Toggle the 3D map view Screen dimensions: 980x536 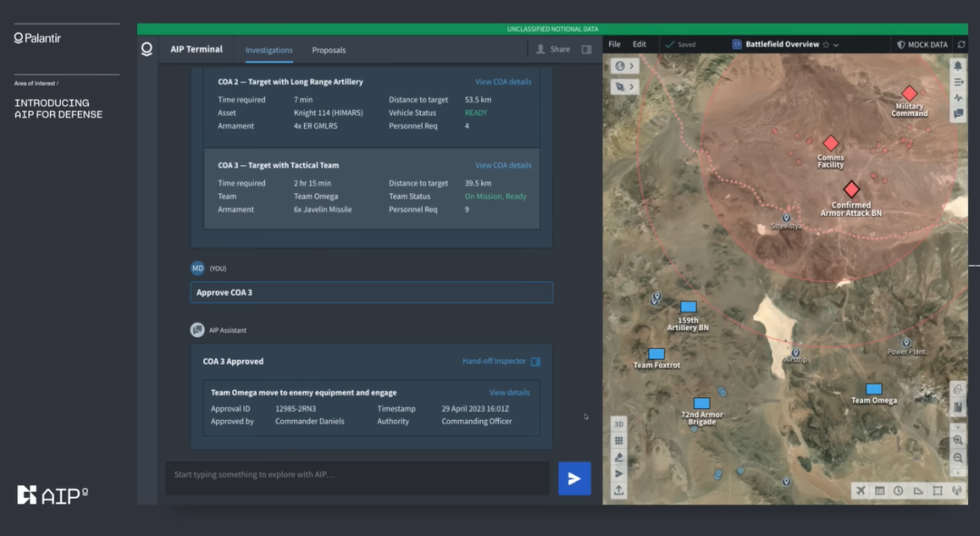[x=619, y=424]
